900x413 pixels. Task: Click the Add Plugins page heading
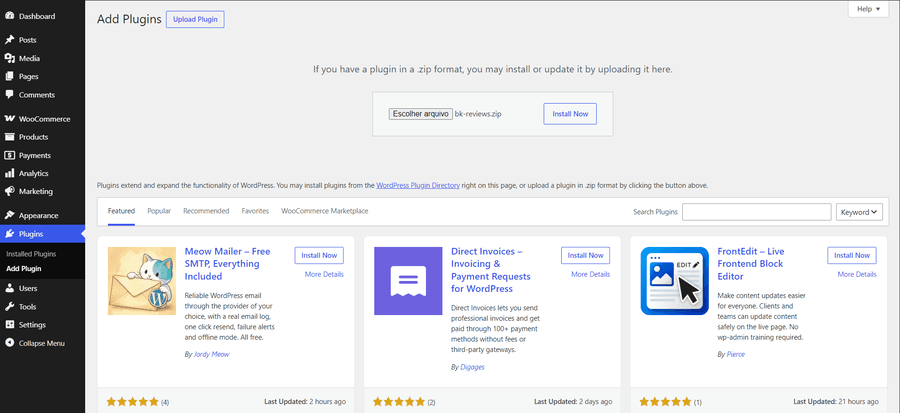129,19
